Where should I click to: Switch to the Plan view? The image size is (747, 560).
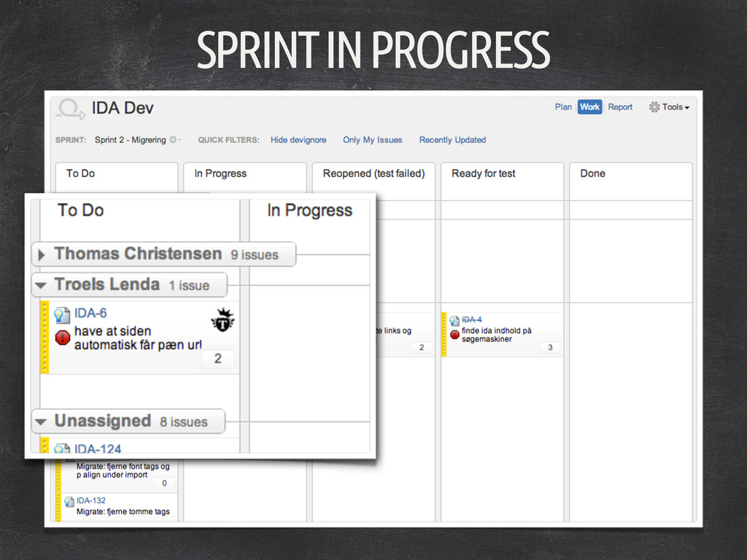click(x=563, y=107)
